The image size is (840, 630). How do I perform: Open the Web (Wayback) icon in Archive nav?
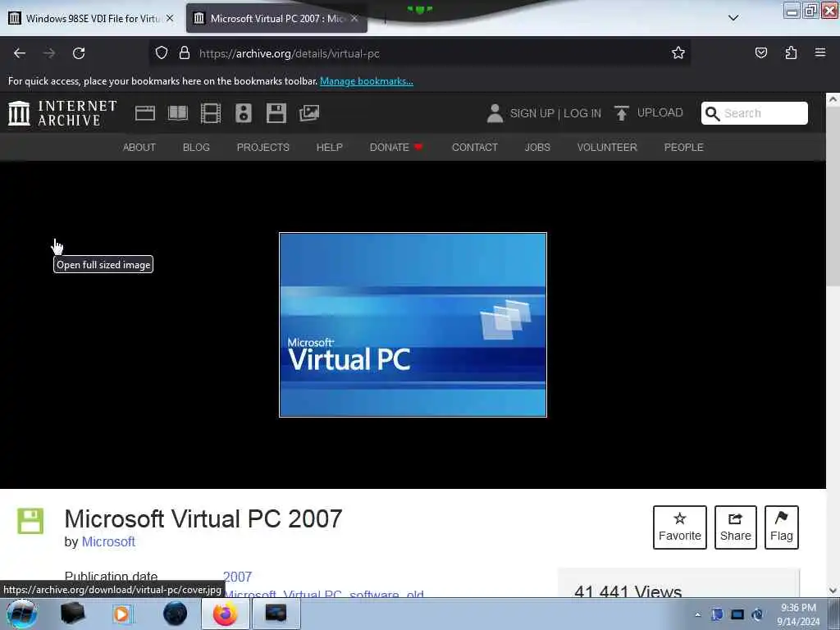144,113
